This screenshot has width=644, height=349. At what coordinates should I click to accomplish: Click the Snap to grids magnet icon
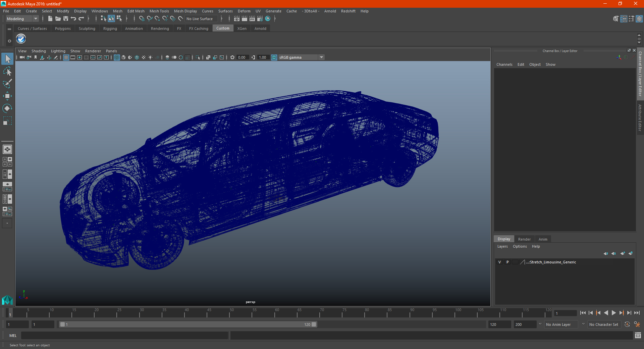pos(142,19)
